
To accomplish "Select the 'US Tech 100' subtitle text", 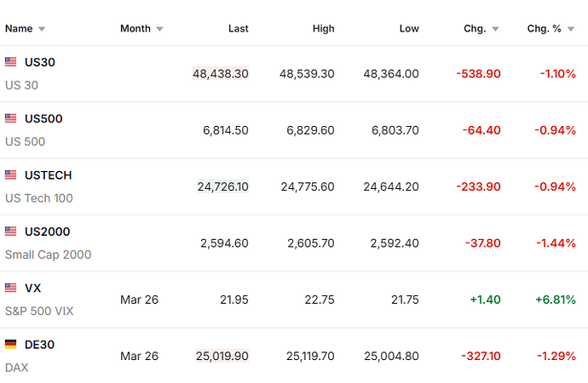I will point(39,198).
